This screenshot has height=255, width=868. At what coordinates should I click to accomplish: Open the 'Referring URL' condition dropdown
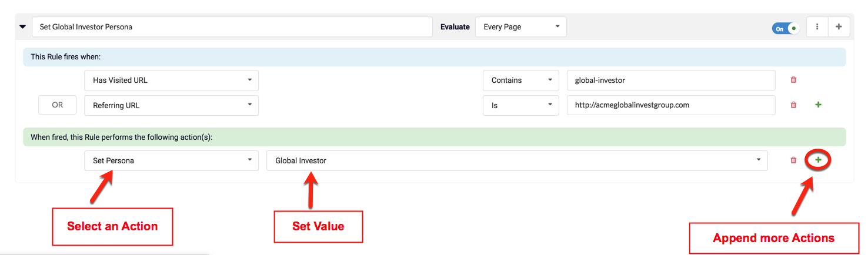pyautogui.click(x=171, y=105)
